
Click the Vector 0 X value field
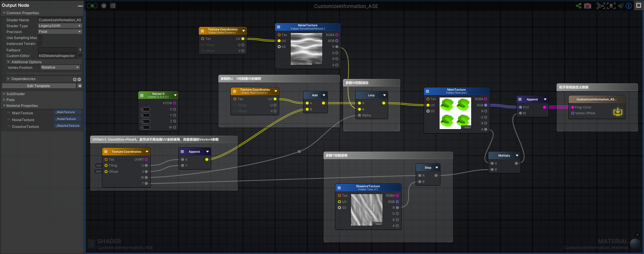pos(145,109)
